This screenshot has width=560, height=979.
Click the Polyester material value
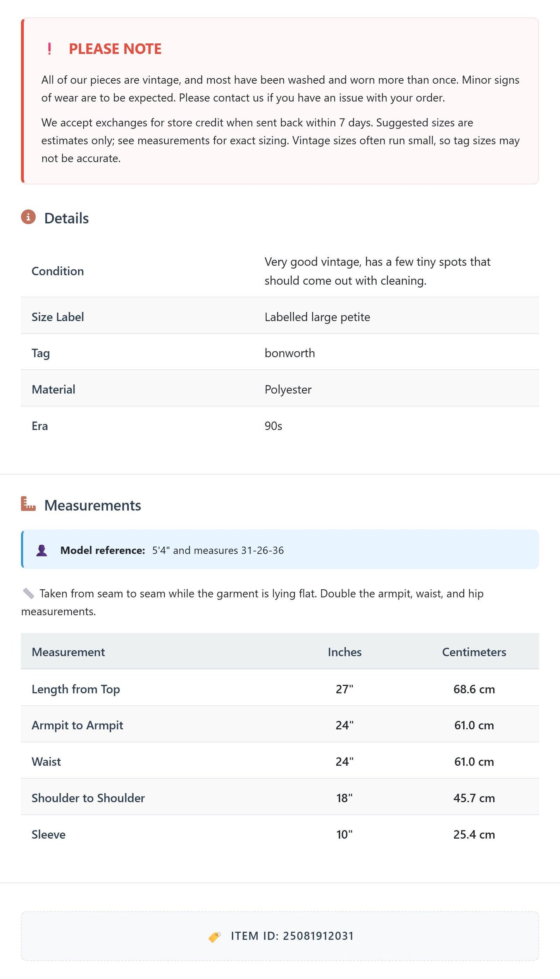click(288, 389)
